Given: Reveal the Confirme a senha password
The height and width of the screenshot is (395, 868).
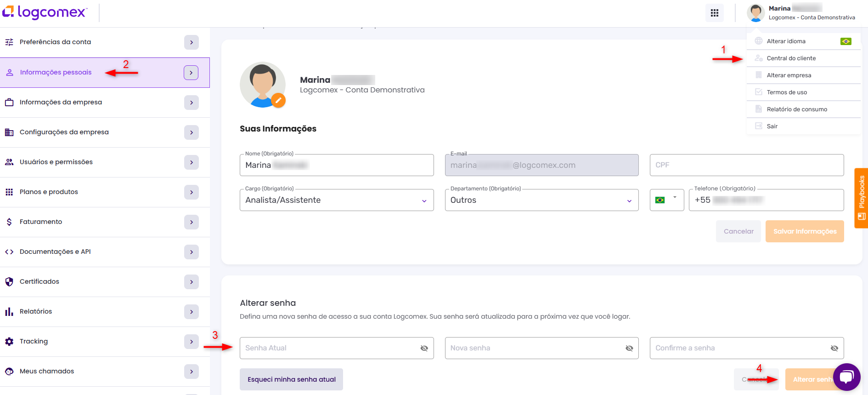Looking at the screenshot, I should (834, 348).
